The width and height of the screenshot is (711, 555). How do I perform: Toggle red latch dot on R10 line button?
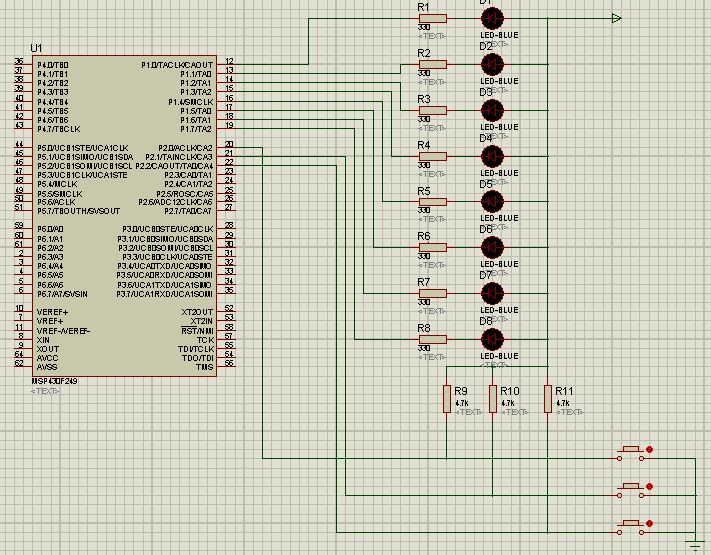(649, 487)
